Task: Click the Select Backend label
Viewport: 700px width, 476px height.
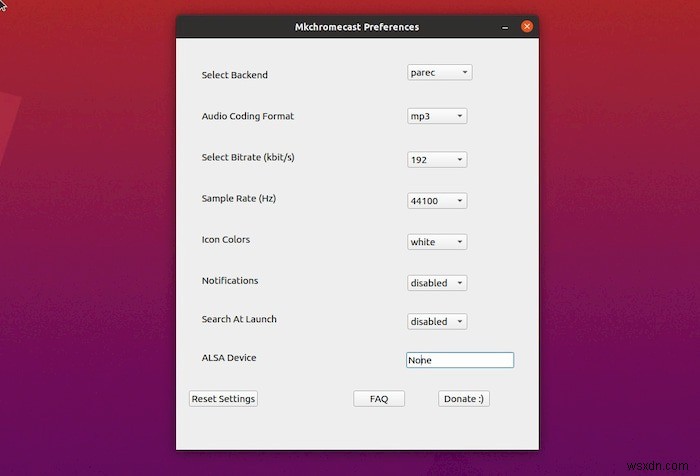Action: [x=235, y=75]
